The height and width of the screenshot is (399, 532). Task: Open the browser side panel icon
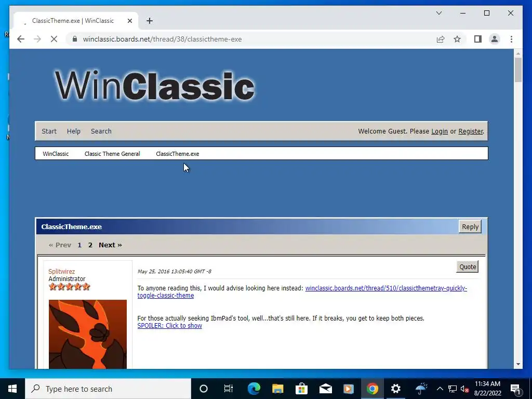pos(478,39)
